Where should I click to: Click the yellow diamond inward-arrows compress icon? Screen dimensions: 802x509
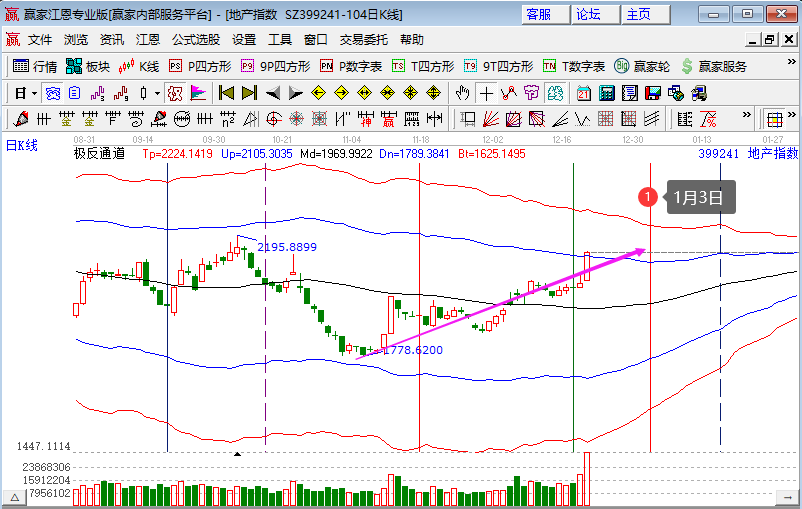click(x=387, y=93)
